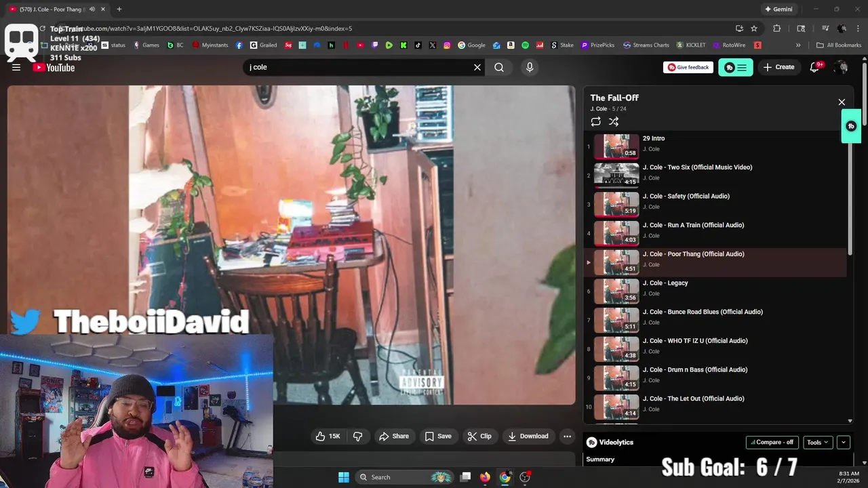Open the account avatar menu
The height and width of the screenshot is (488, 868).
[x=841, y=67]
